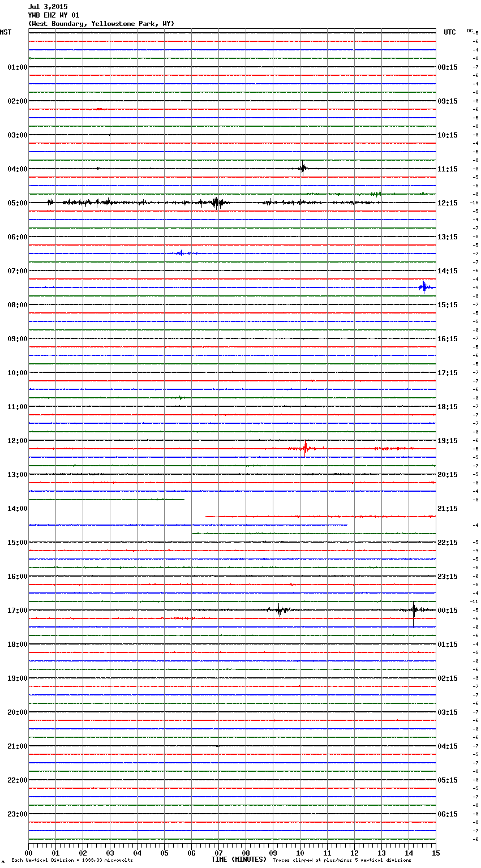Click the West Boundary, Yellowstone Park station name

pyautogui.click(x=101, y=24)
